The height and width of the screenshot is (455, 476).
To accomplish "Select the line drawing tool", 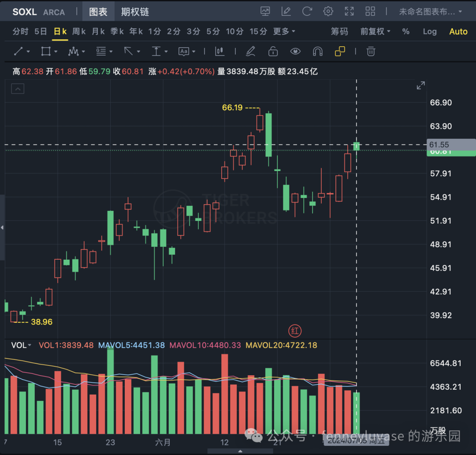I will point(18,51).
